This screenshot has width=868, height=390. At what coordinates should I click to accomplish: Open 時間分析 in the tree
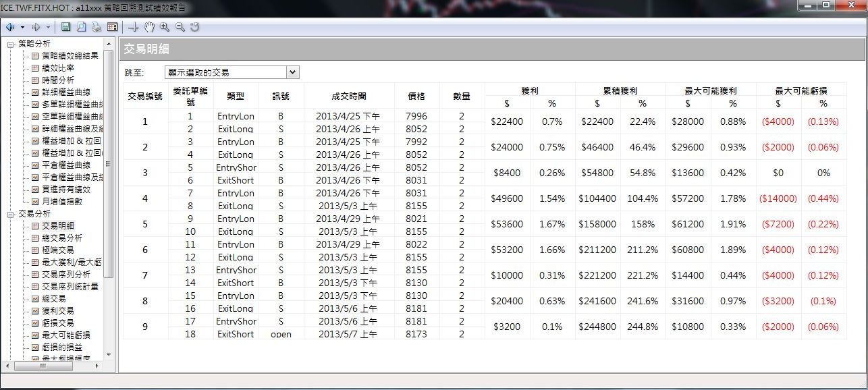tap(58, 80)
